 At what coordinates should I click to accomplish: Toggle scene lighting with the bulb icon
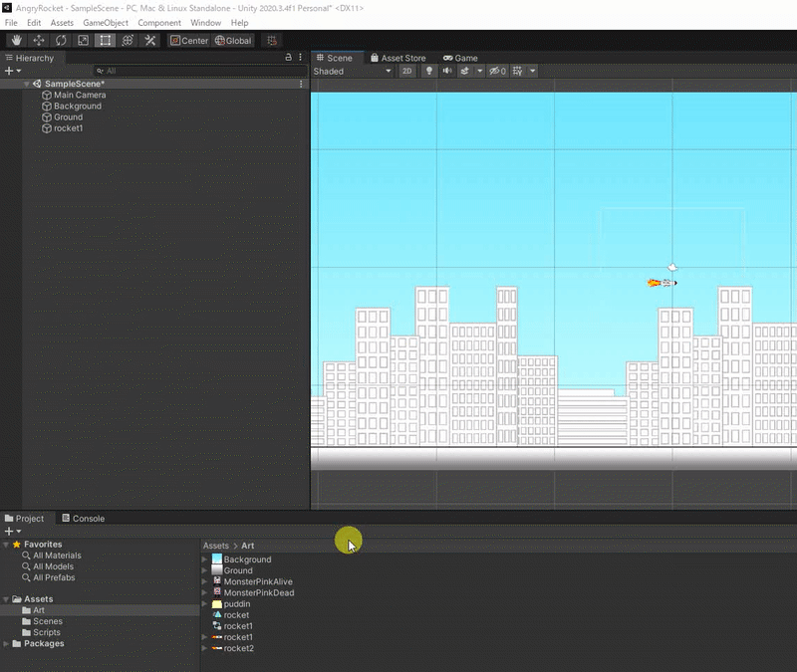point(429,72)
